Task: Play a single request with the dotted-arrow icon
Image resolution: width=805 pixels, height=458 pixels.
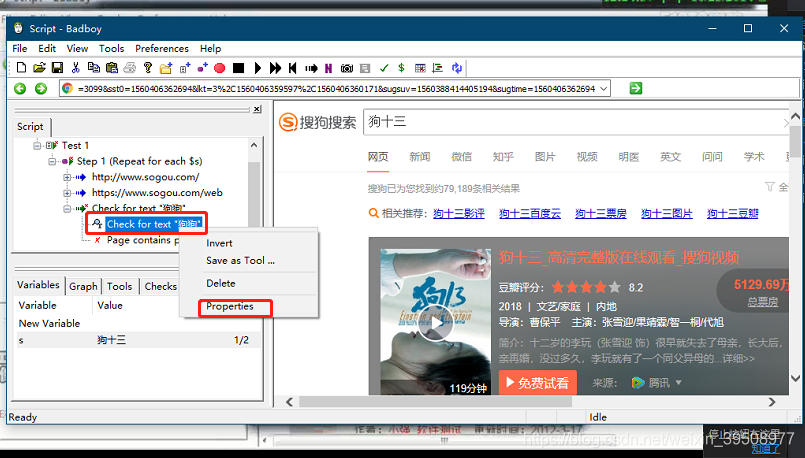Action: [x=311, y=68]
